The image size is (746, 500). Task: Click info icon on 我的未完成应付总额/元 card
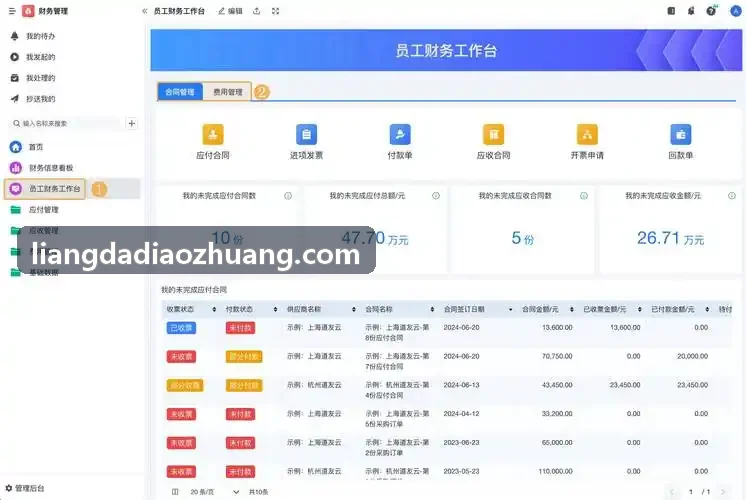[x=436, y=196]
